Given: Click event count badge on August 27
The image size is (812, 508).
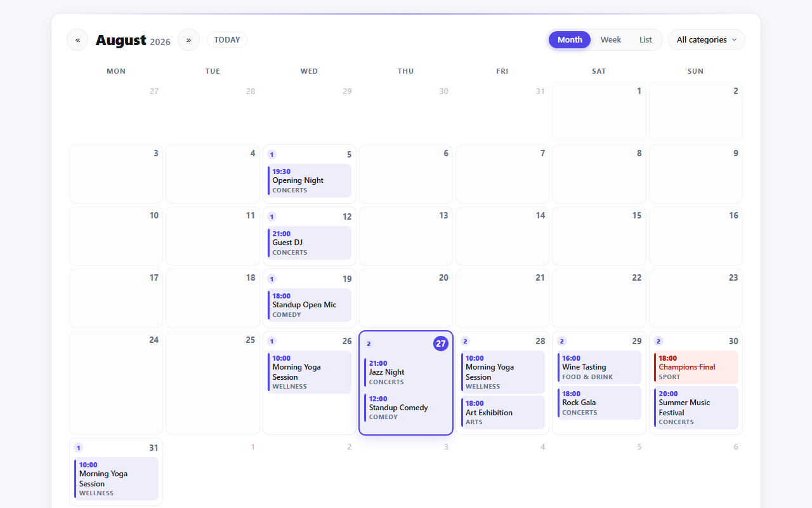Looking at the screenshot, I should pos(369,344).
